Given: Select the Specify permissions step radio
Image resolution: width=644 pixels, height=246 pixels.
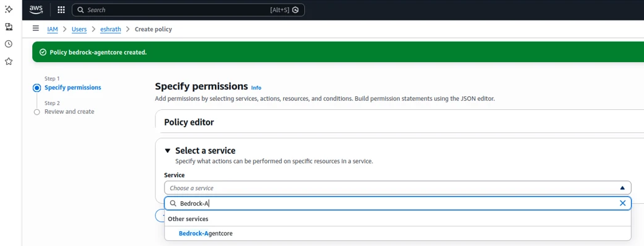Looking at the screenshot, I should (37, 88).
